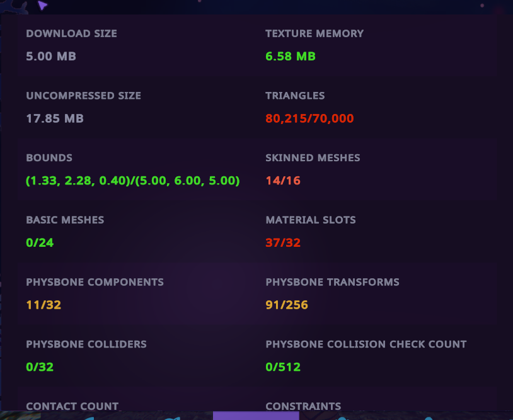Click the green bounds dimensions value
The image size is (513, 420).
click(x=133, y=181)
